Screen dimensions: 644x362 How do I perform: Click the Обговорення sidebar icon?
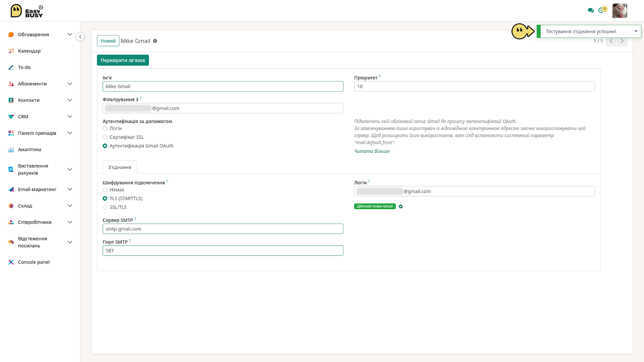point(11,35)
